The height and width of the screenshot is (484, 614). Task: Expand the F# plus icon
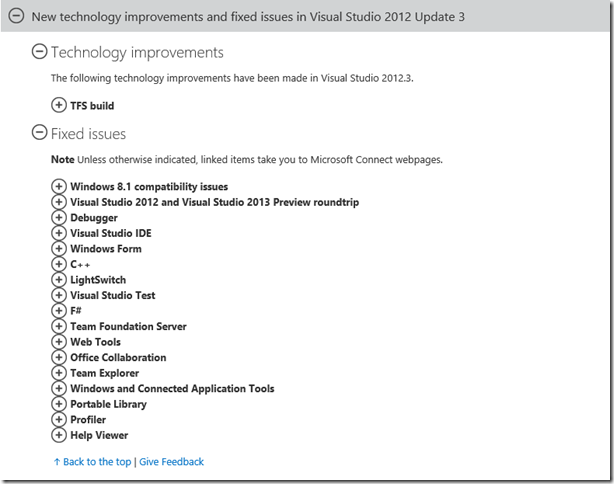(x=59, y=311)
